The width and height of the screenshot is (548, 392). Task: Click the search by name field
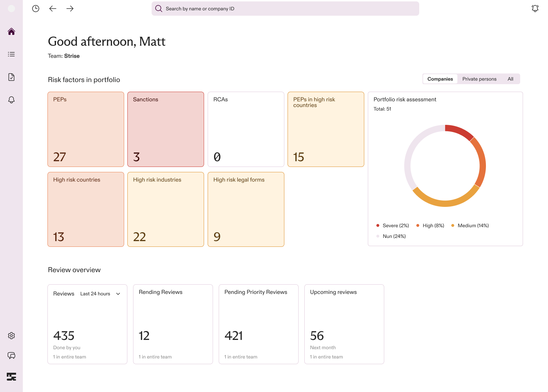(285, 9)
